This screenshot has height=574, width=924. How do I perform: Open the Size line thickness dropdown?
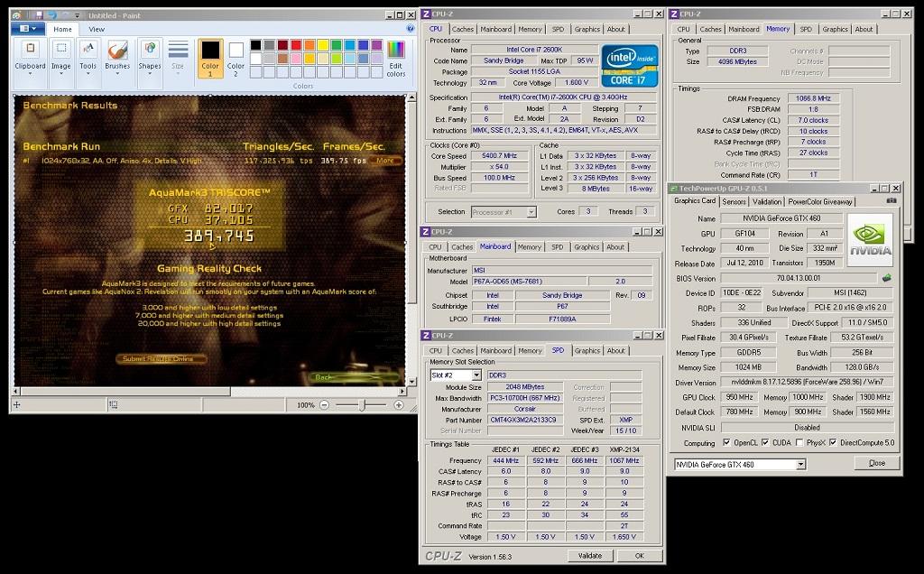coord(178,57)
